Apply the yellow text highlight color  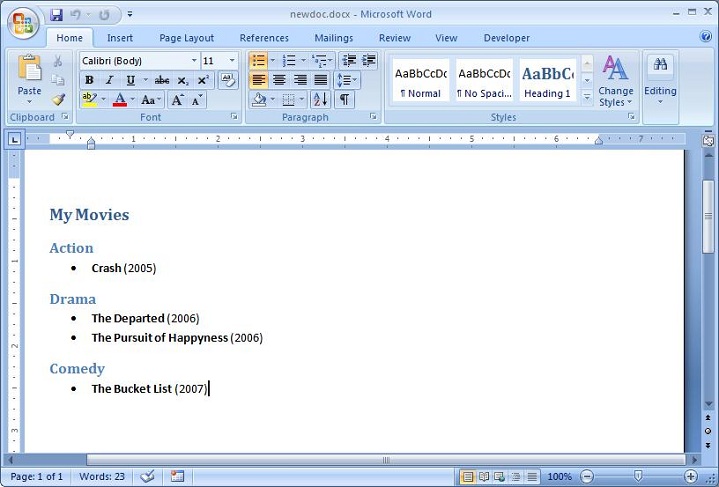[x=89, y=100]
